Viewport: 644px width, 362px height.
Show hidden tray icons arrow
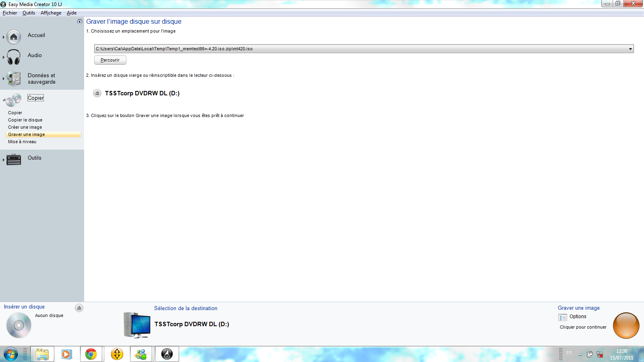[580, 354]
